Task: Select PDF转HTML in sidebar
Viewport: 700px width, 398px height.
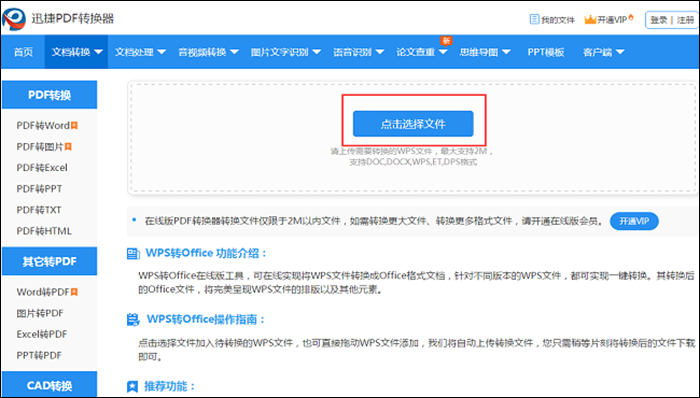Action: point(44,231)
